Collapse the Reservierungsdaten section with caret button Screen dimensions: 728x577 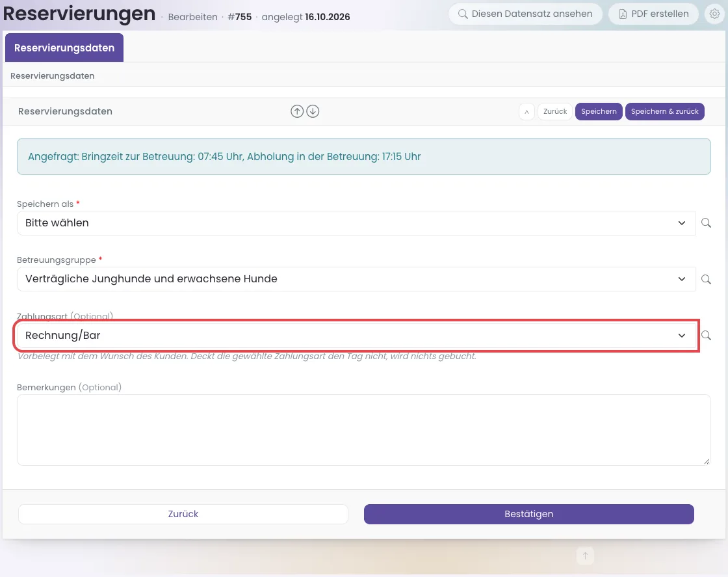(526, 111)
